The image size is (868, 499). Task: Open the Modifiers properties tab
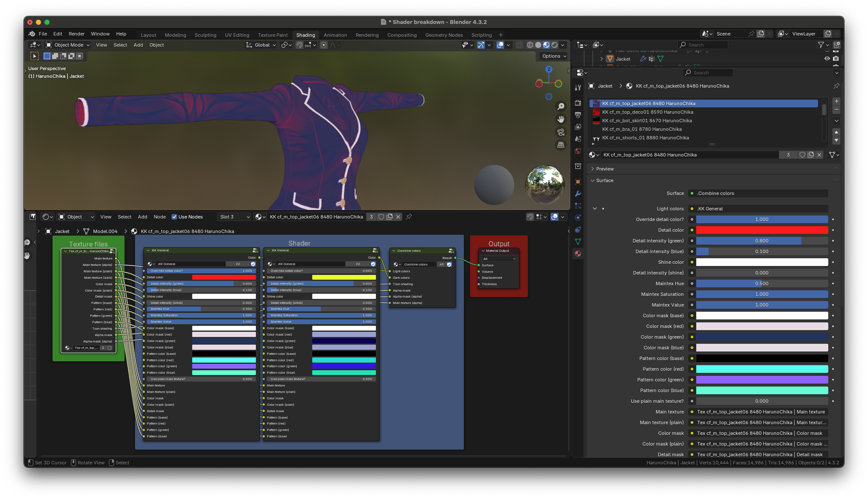[x=578, y=194]
